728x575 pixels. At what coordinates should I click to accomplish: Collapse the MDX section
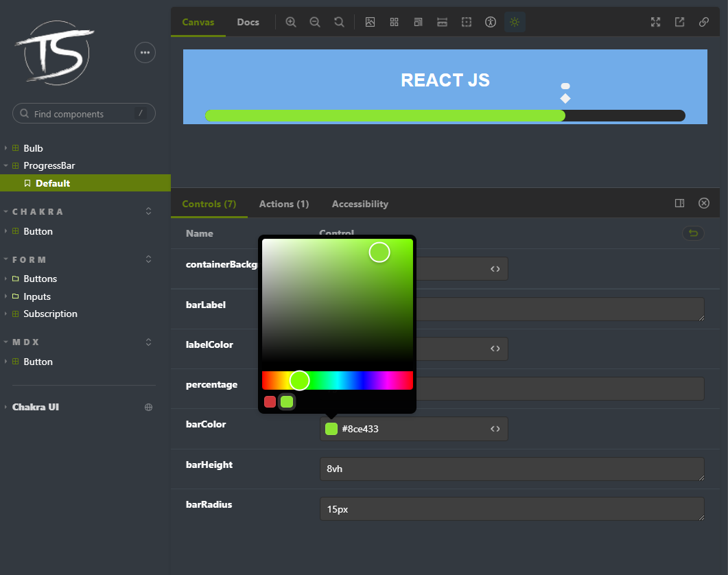[25, 342]
